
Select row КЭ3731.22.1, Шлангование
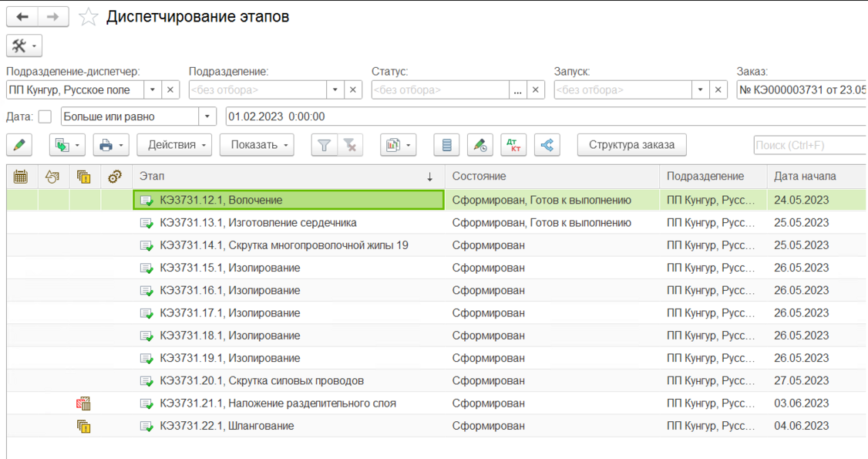click(436, 427)
